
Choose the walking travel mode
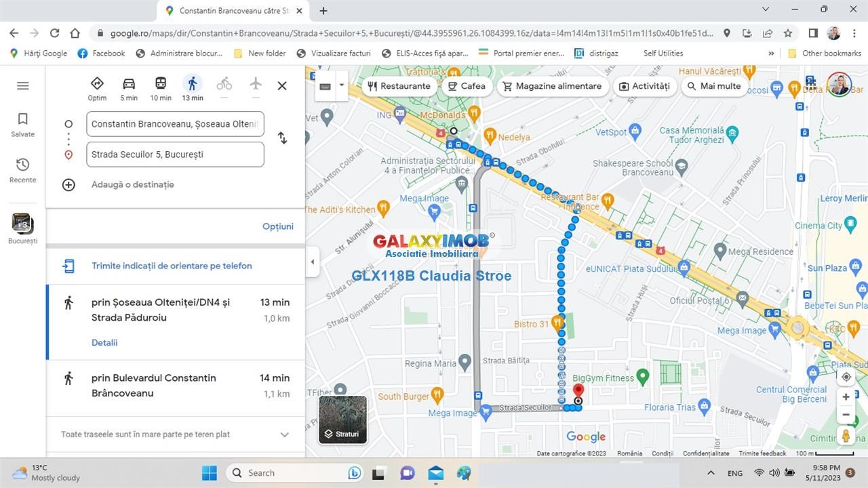coord(193,84)
